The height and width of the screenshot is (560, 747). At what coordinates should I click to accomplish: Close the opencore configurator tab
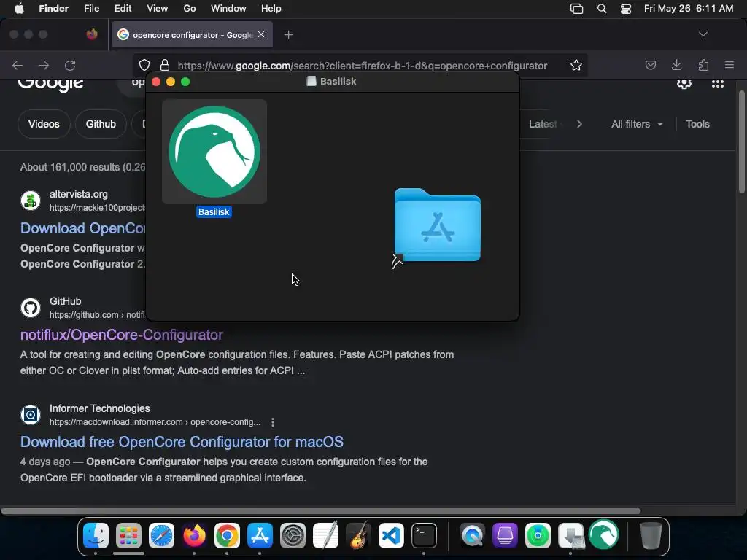click(261, 34)
